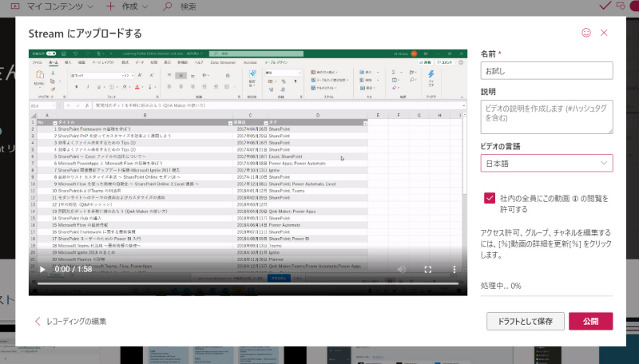Open the ビデオの言語 dropdown showing 日本語
Screen dimensions: 639x364
coord(546,164)
